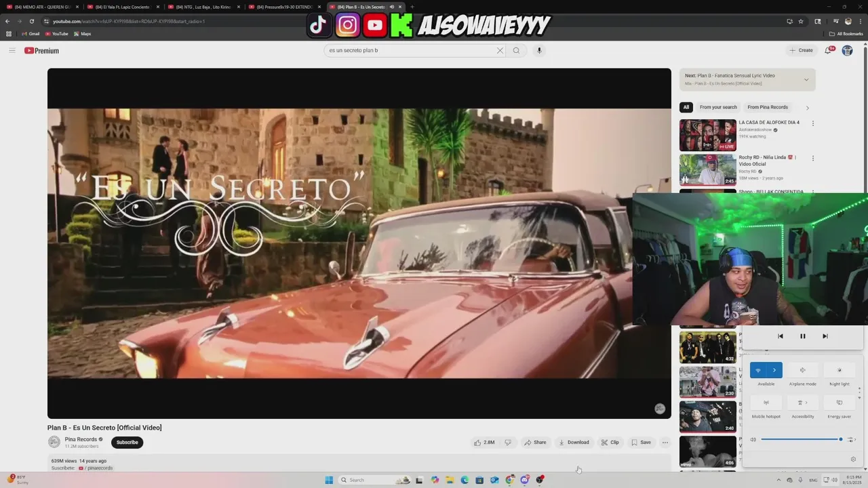Open LA CASA DE ALOFOKE DIA 4 thumbnail
The width and height of the screenshot is (868, 488).
pyautogui.click(x=708, y=135)
